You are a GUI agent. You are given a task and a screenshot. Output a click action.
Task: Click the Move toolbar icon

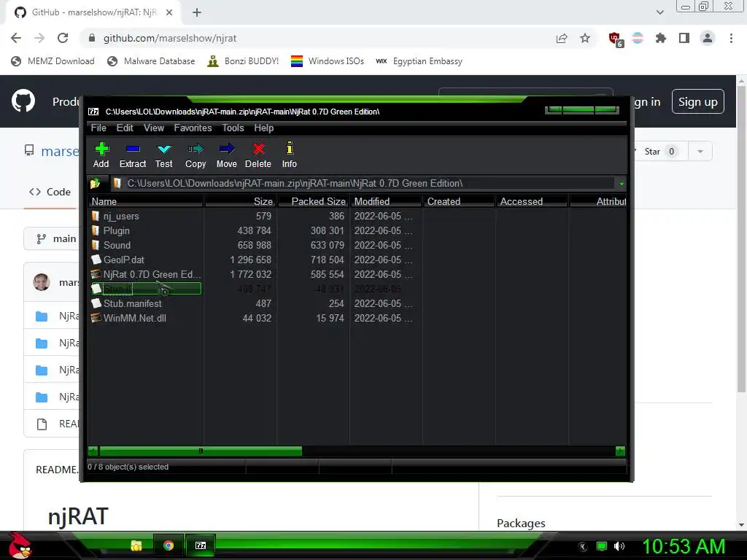pyautogui.click(x=226, y=155)
